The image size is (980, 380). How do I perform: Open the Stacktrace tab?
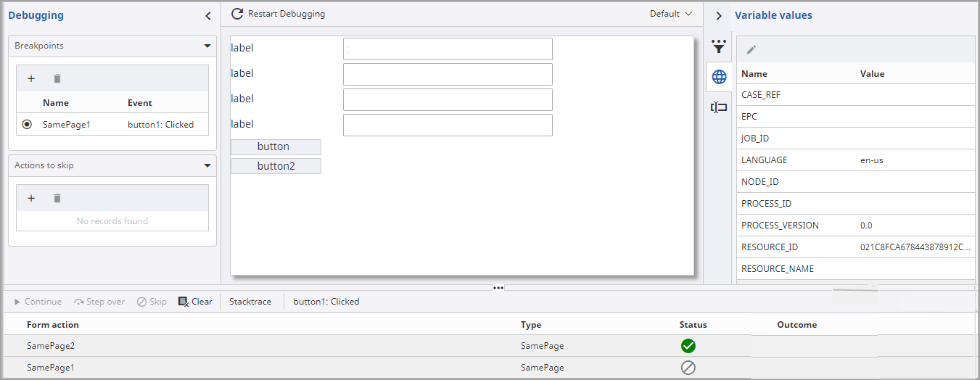(x=250, y=302)
